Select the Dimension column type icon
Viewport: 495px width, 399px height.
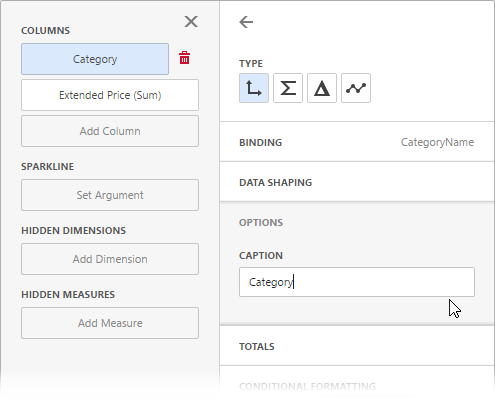coord(254,88)
